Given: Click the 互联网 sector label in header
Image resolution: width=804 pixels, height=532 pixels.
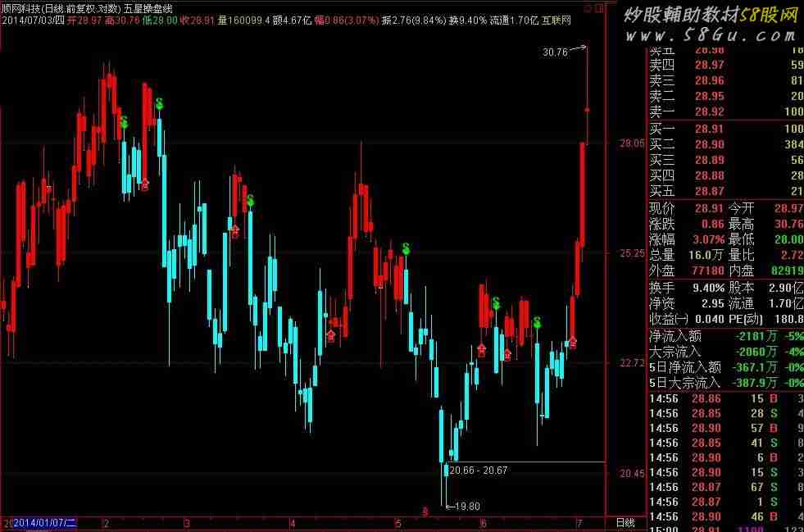Looking at the screenshot, I should pyautogui.click(x=556, y=20).
